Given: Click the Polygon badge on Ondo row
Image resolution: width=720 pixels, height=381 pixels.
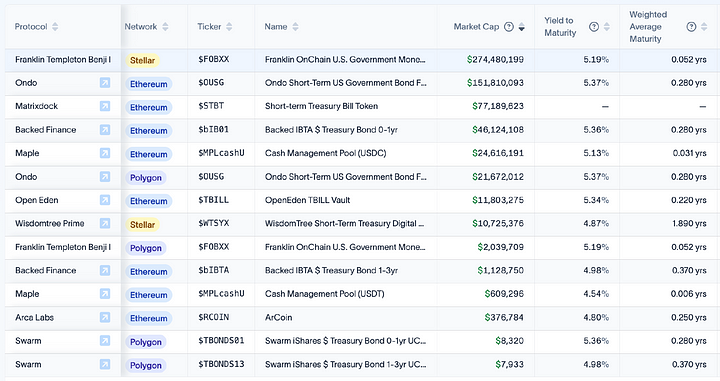Looking at the screenshot, I should pos(146,178).
